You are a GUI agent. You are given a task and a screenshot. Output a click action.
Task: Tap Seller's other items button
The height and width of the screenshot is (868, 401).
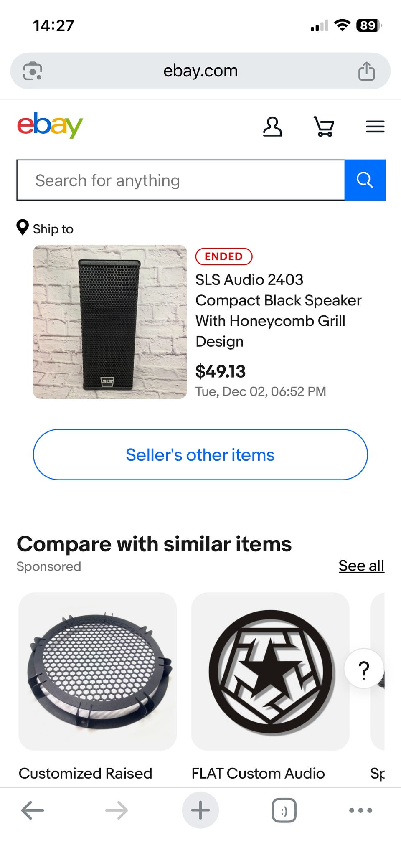coord(200,454)
